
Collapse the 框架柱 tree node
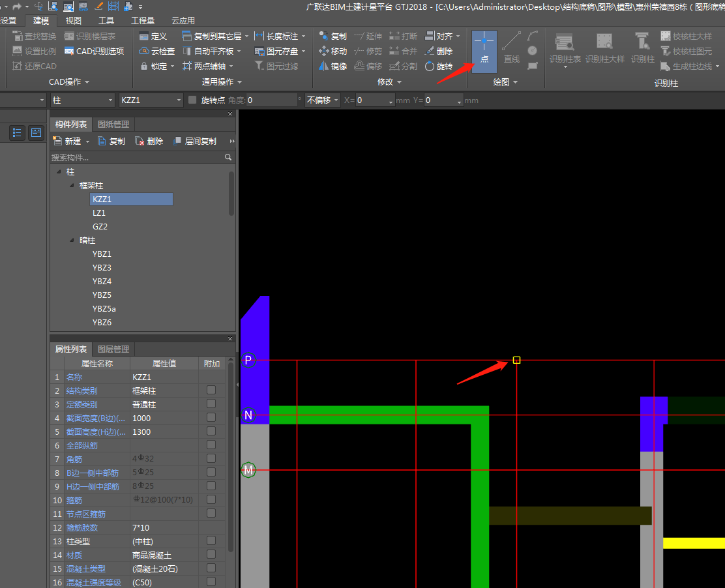(72, 185)
